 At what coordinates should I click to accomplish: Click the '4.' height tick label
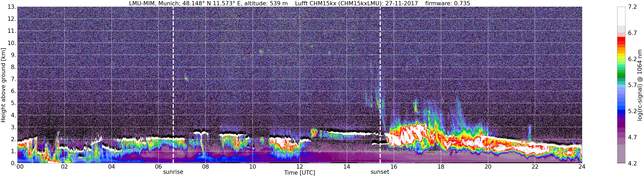pyautogui.click(x=13, y=115)
